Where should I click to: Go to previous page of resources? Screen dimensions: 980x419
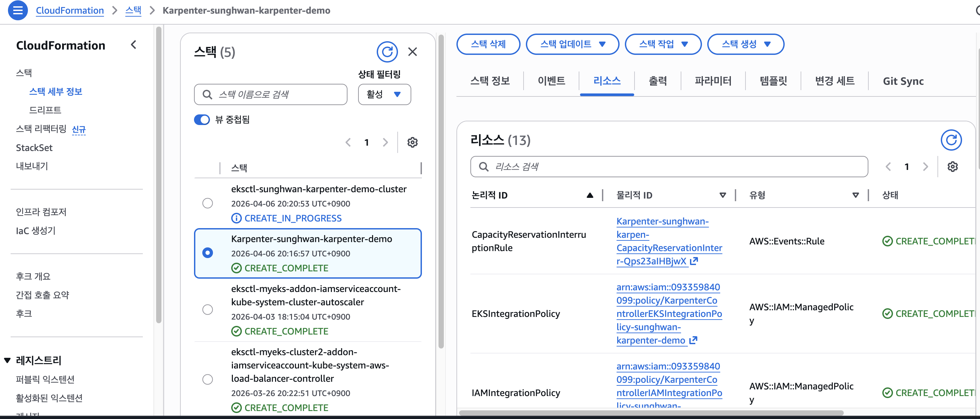point(888,167)
